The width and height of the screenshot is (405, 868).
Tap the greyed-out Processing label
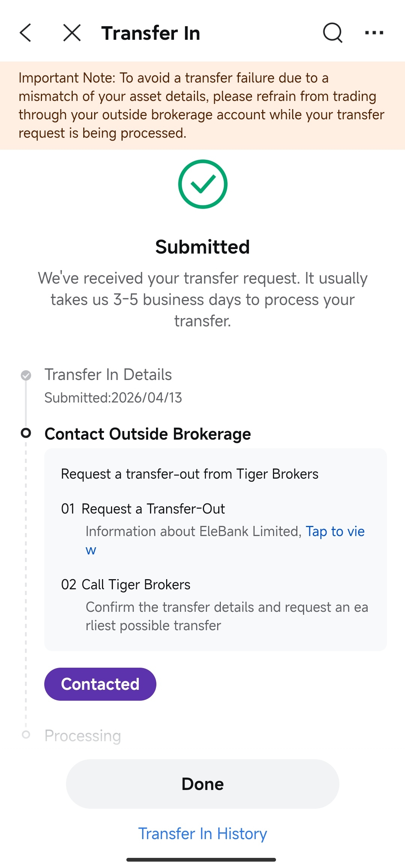pyautogui.click(x=83, y=736)
